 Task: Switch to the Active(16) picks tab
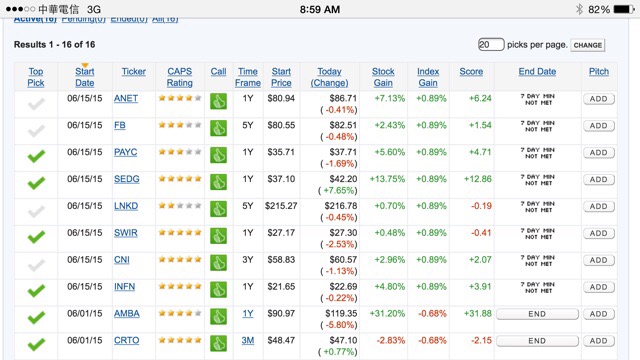[35, 20]
